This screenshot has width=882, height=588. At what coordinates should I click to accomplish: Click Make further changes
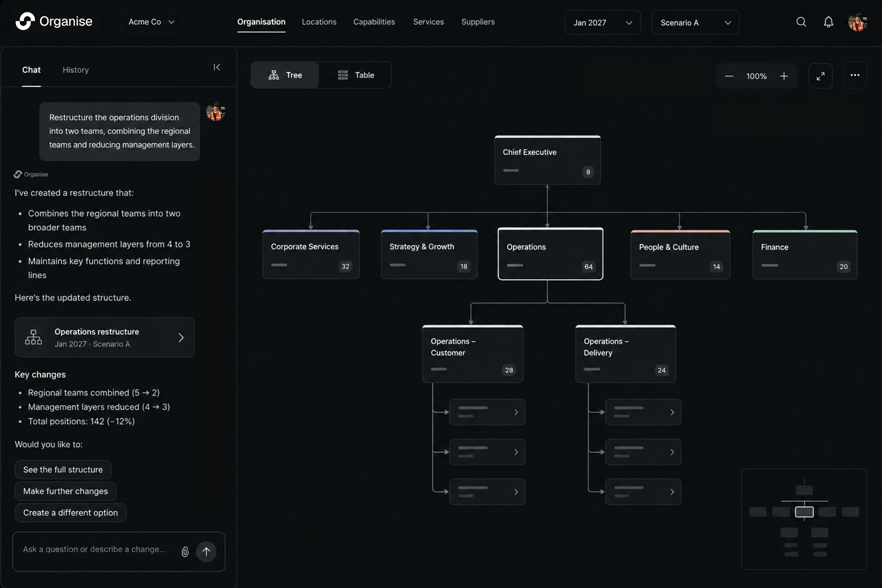pos(65,491)
